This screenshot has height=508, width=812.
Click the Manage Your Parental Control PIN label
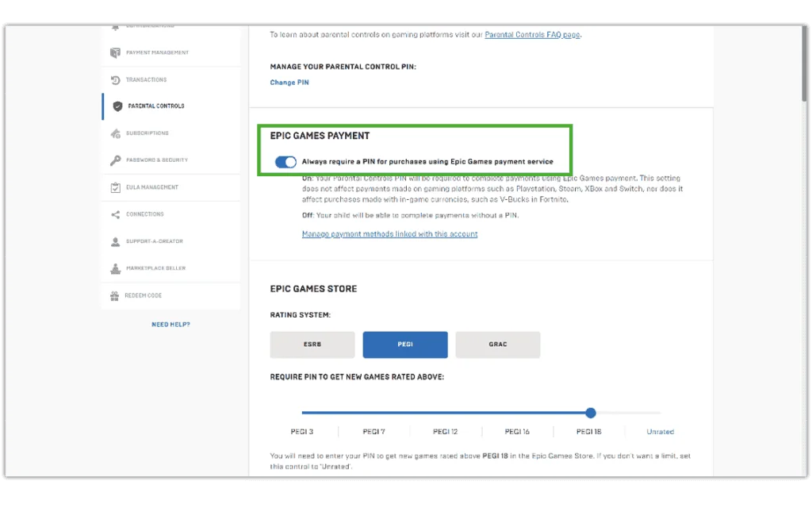coord(343,67)
